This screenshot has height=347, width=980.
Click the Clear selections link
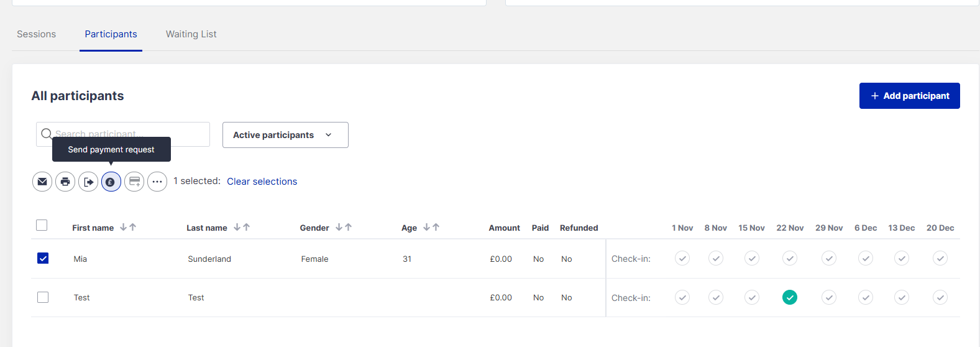[262, 182]
